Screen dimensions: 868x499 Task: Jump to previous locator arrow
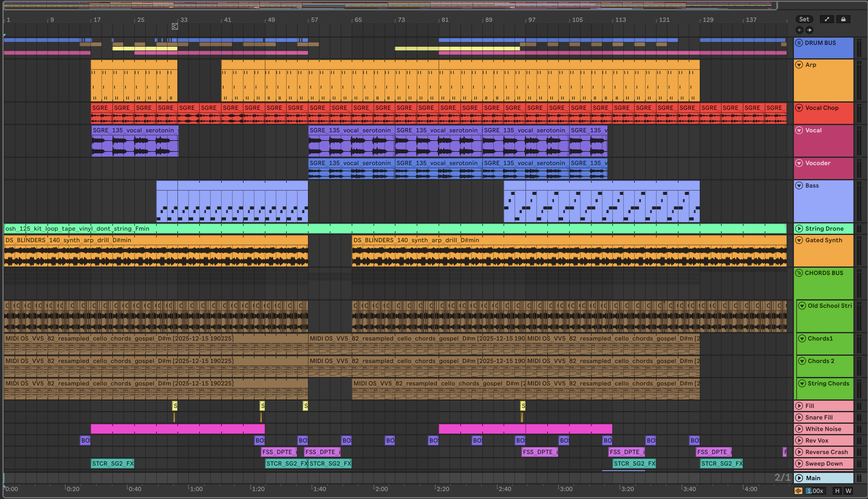[x=799, y=30]
